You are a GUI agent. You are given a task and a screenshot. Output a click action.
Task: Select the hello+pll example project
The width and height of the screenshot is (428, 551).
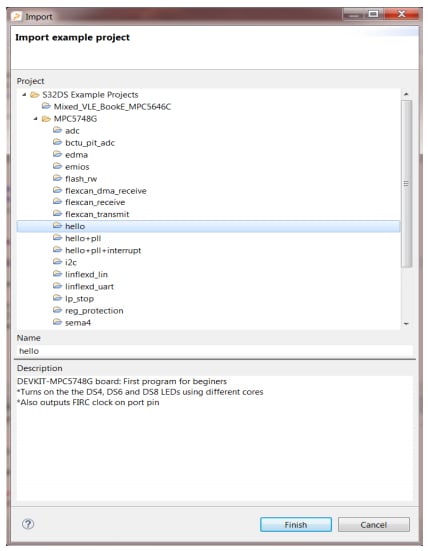click(x=83, y=238)
